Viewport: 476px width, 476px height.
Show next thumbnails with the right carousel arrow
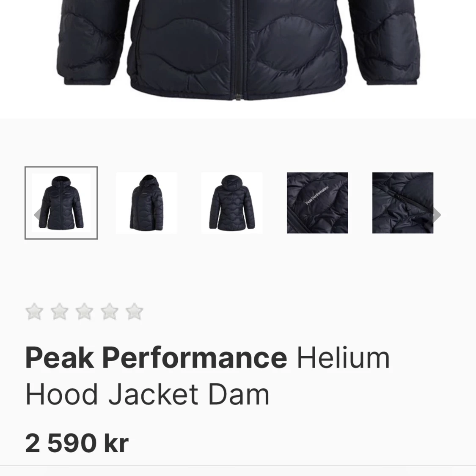[437, 214]
